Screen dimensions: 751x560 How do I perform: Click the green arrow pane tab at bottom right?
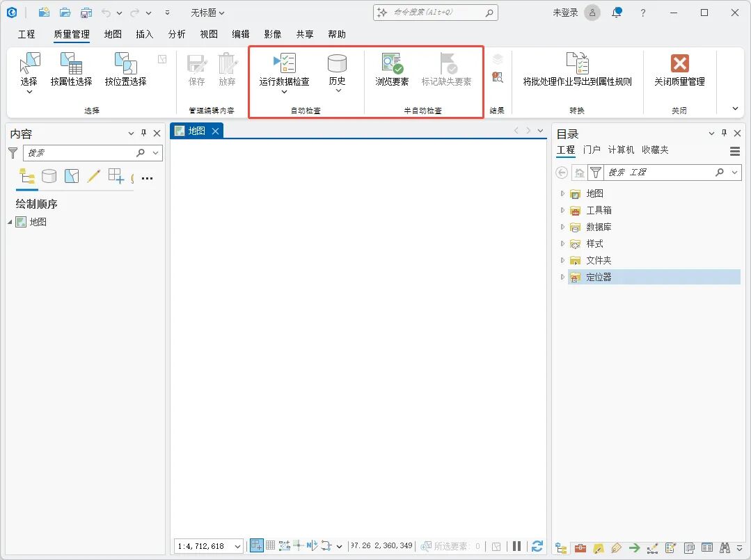click(635, 548)
